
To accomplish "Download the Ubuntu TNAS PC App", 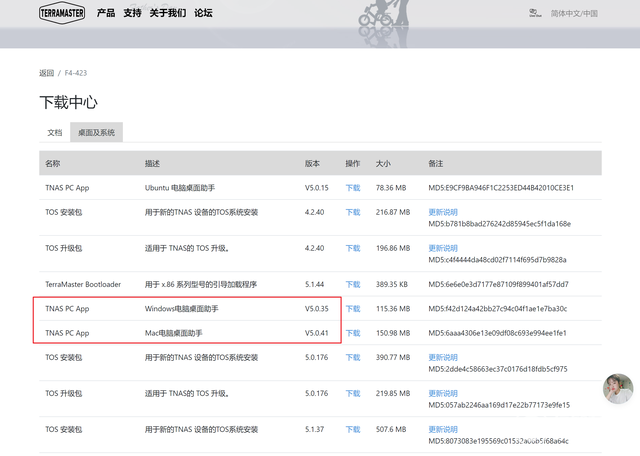I will pyautogui.click(x=353, y=188).
